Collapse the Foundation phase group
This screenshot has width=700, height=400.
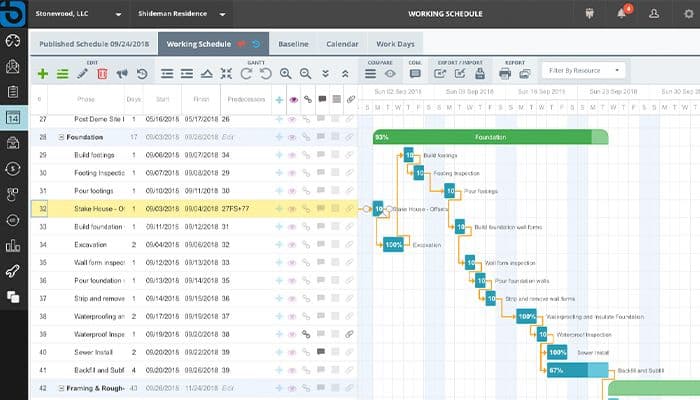tap(61, 137)
